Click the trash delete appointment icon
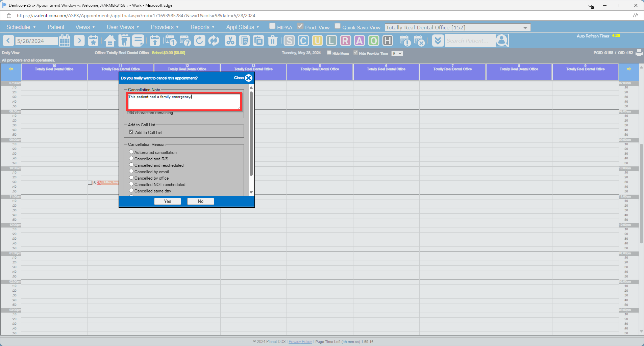The width and height of the screenshot is (644, 346). [272, 41]
